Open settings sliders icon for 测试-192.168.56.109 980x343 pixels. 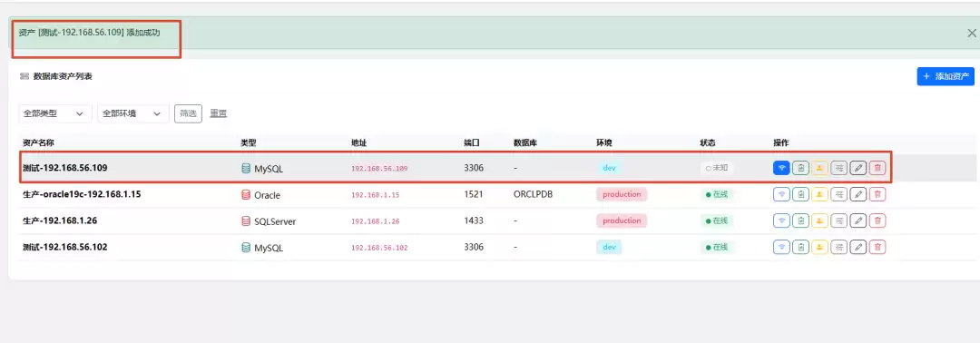pyautogui.click(x=839, y=168)
